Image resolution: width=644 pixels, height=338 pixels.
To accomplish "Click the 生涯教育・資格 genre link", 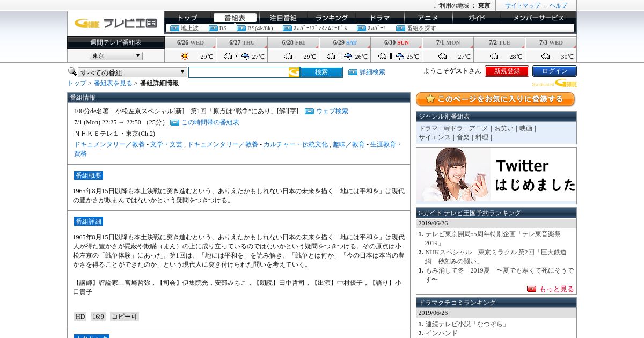I will [x=238, y=149].
